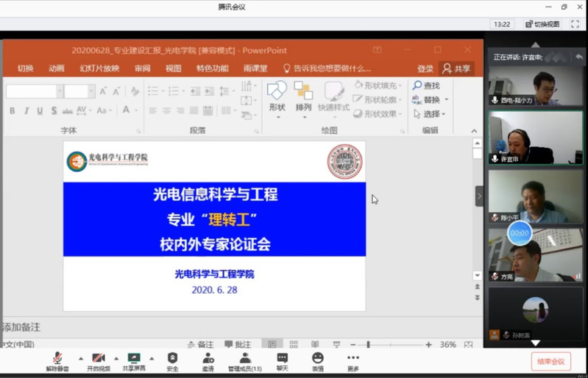Expand video options arrow beside 开启视频

(116, 359)
